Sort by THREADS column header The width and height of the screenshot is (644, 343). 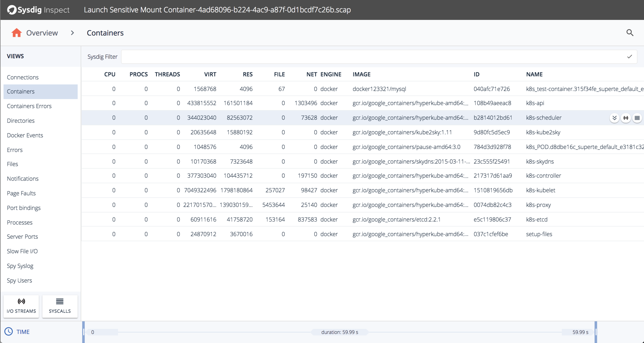tap(167, 74)
